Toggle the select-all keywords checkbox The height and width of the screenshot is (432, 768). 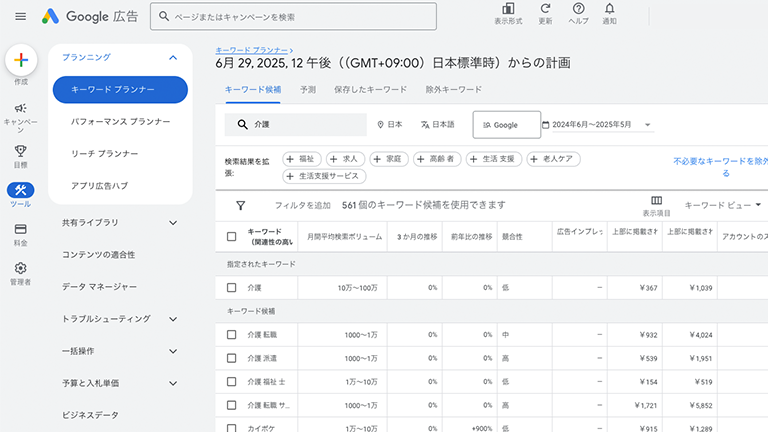click(232, 237)
